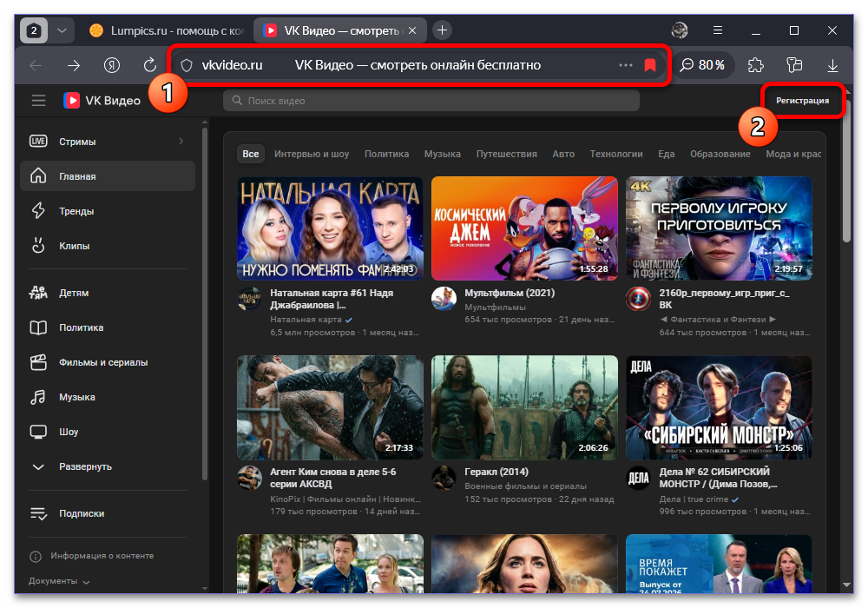868x608 pixels.
Task: Open the Мультфильм (2021) title link
Action: click(x=510, y=293)
